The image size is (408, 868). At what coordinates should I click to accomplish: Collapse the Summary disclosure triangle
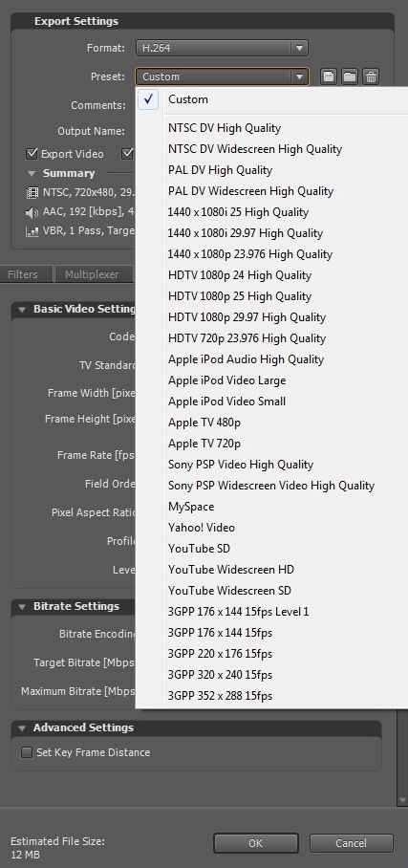(32, 174)
